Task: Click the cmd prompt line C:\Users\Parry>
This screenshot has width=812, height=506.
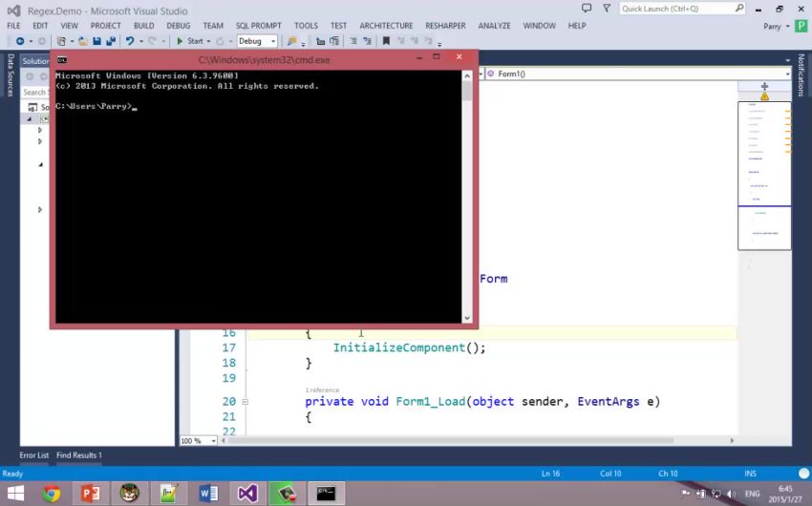Action: point(96,106)
